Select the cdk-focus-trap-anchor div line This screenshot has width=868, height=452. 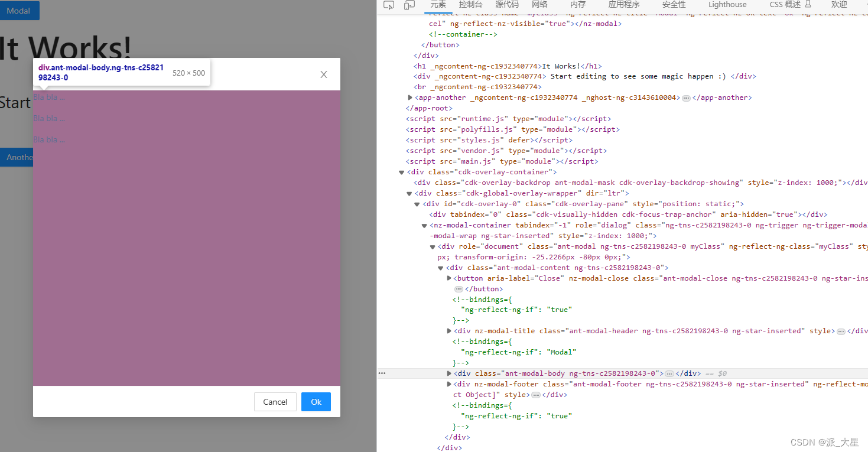click(x=629, y=214)
